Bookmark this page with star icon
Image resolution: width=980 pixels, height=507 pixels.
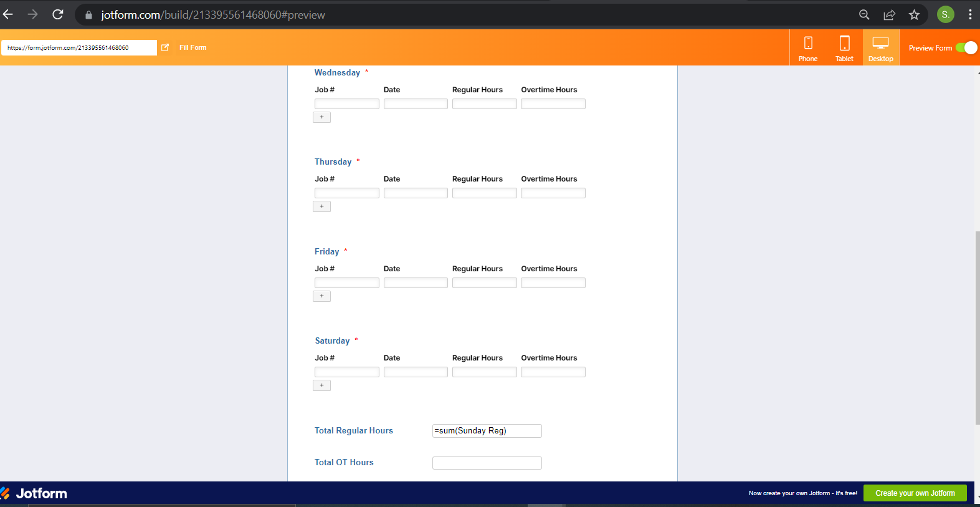click(x=914, y=15)
